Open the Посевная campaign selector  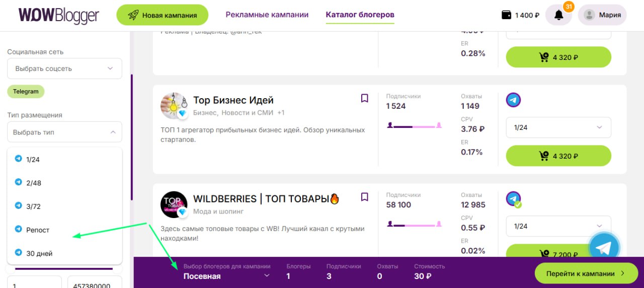(x=226, y=276)
